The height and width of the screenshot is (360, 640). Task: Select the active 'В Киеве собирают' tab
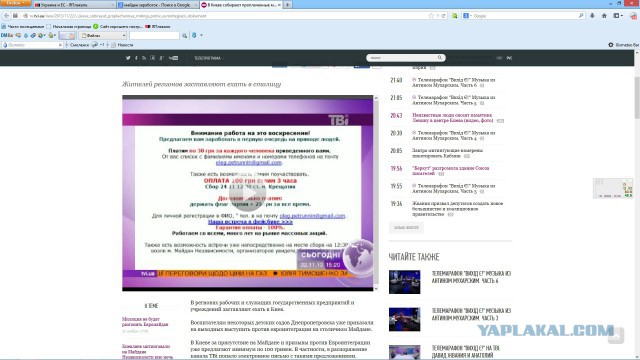click(x=241, y=5)
